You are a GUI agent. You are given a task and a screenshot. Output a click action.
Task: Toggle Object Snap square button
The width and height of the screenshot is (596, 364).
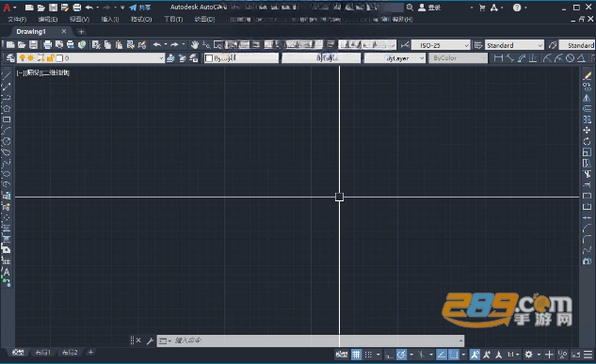tap(454, 355)
